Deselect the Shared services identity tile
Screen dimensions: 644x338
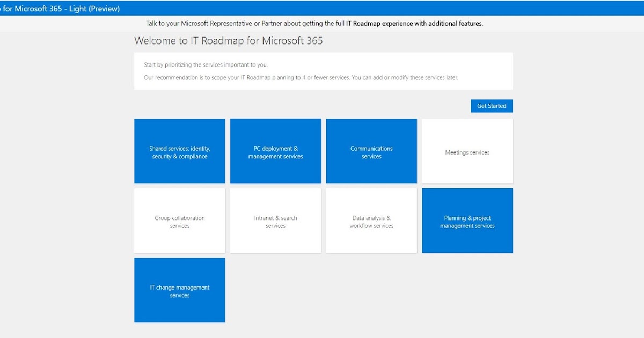click(179, 151)
